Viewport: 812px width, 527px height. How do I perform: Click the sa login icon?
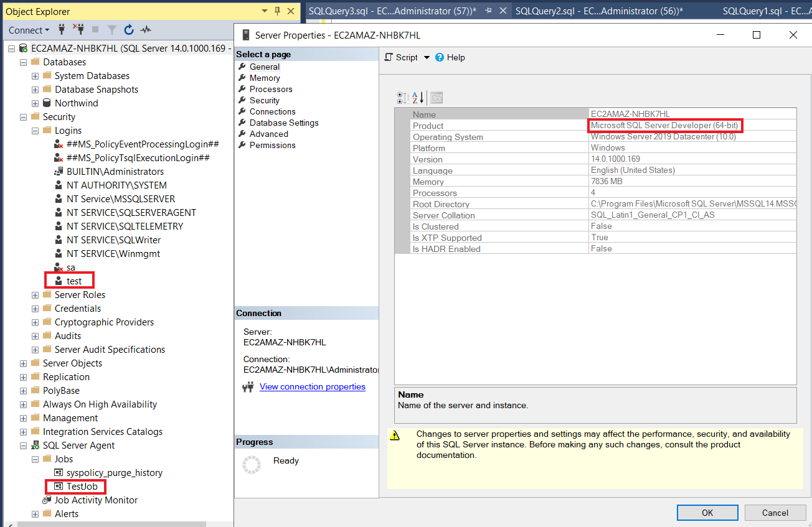(x=59, y=268)
